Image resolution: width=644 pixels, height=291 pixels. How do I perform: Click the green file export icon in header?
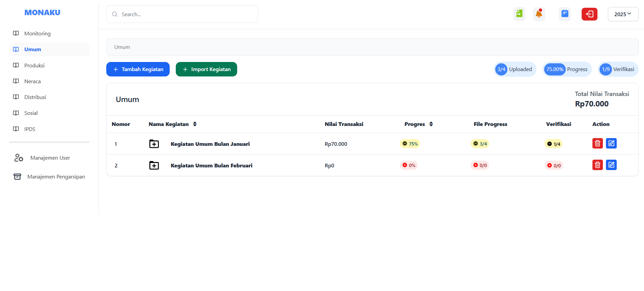(x=519, y=14)
